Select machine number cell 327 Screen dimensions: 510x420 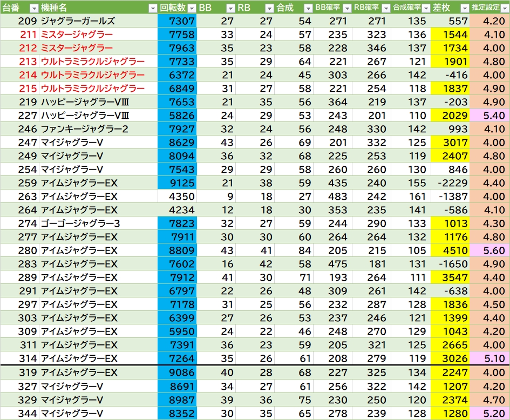tap(20, 387)
